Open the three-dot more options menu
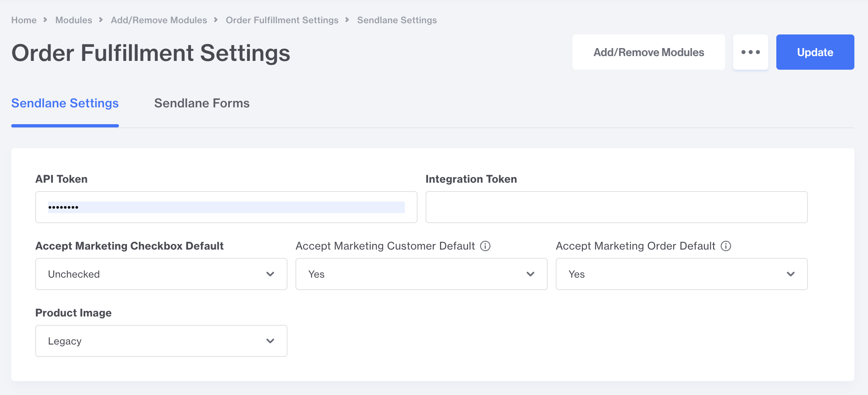 [x=751, y=52]
